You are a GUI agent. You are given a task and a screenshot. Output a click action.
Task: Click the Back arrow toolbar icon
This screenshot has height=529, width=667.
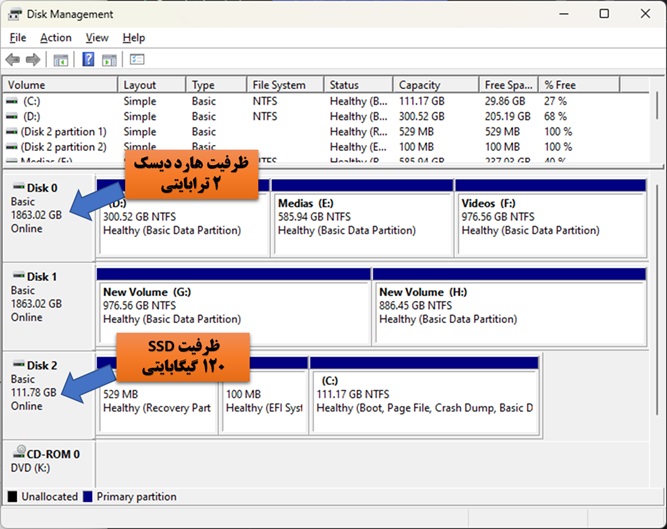(13, 60)
